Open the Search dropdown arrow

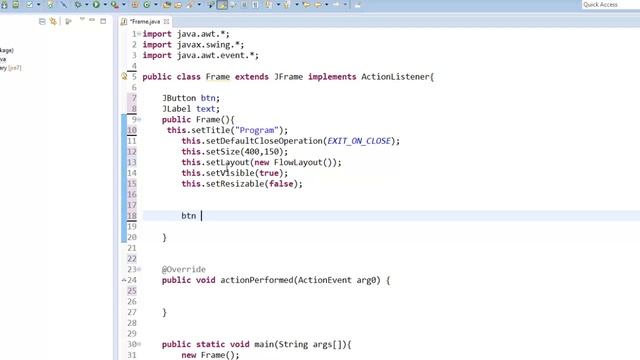[x=199, y=4]
